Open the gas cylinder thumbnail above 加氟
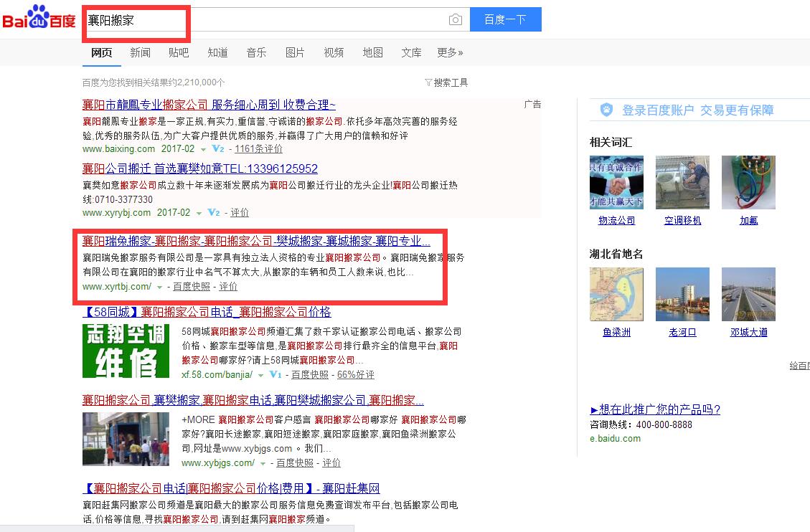This screenshot has width=810, height=532. pos(748,183)
